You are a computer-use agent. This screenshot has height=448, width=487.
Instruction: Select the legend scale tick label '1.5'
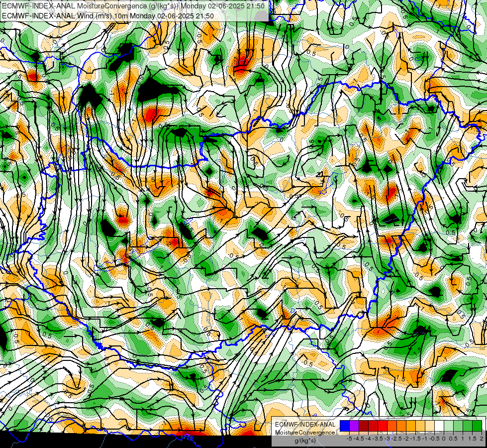pos(472,439)
